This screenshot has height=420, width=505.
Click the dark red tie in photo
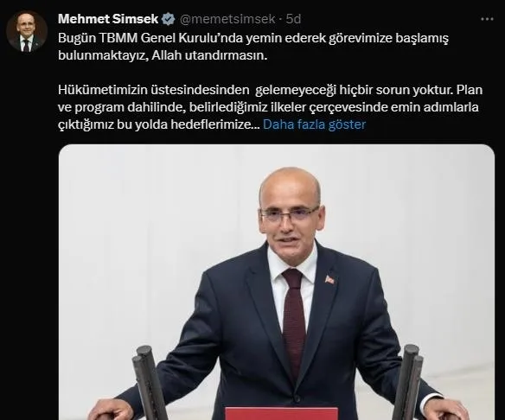click(x=293, y=321)
